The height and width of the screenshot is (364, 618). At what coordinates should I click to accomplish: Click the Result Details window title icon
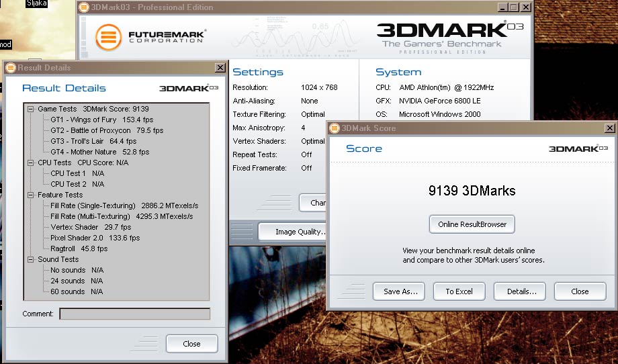(x=11, y=68)
